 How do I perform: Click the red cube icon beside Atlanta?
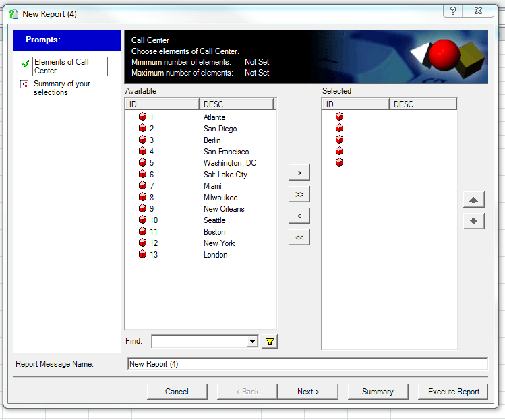(x=142, y=117)
